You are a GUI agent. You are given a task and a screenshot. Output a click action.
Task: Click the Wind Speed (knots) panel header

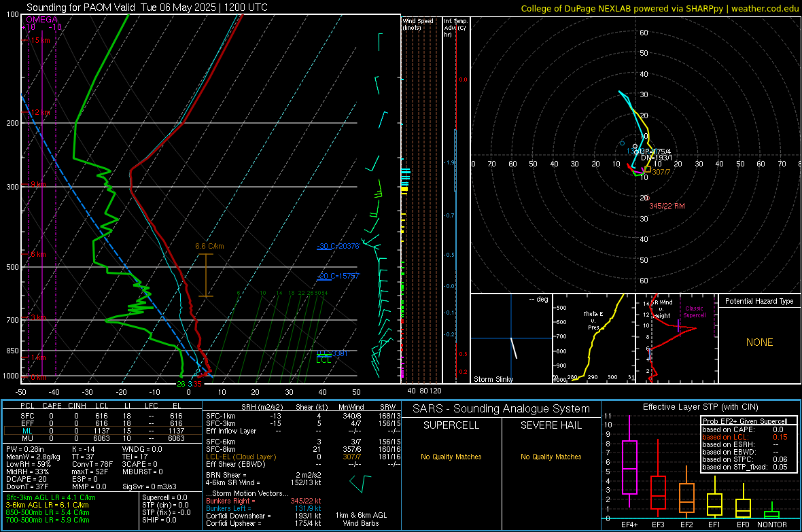(x=418, y=24)
